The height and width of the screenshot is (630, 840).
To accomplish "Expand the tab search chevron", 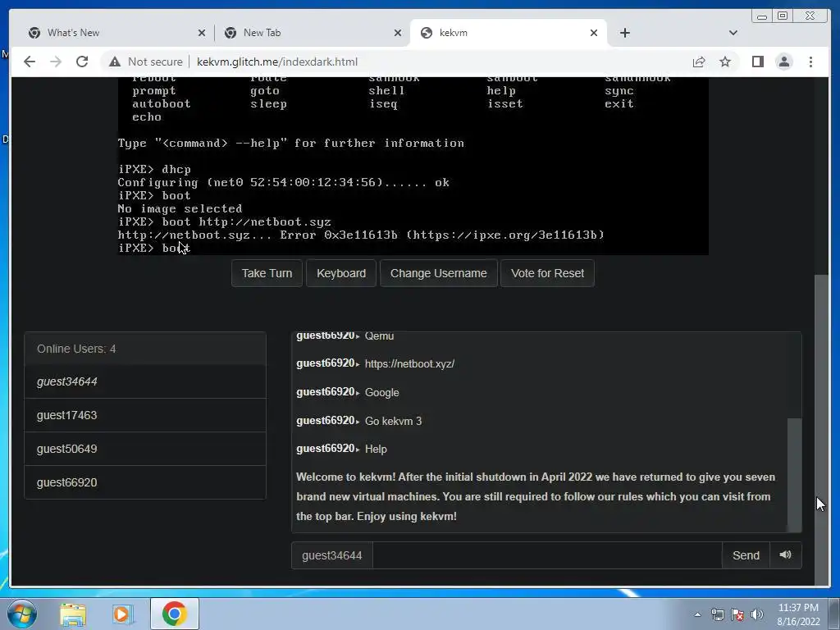I will pyautogui.click(x=733, y=33).
